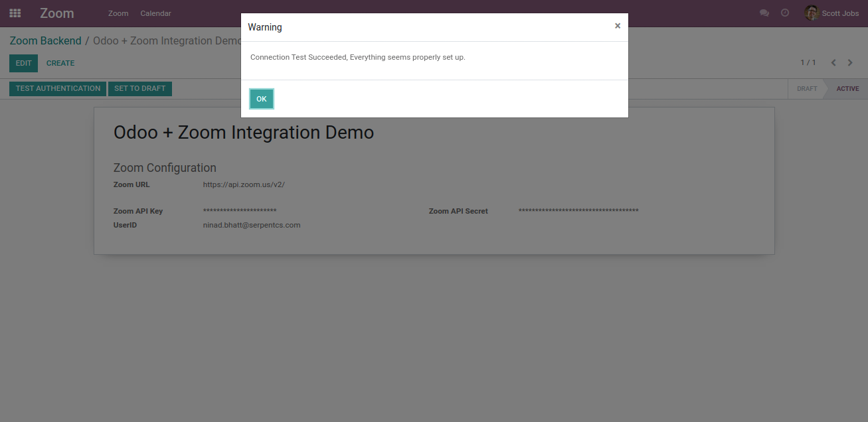Click Set to Draft button
The image size is (868, 422).
(140, 89)
